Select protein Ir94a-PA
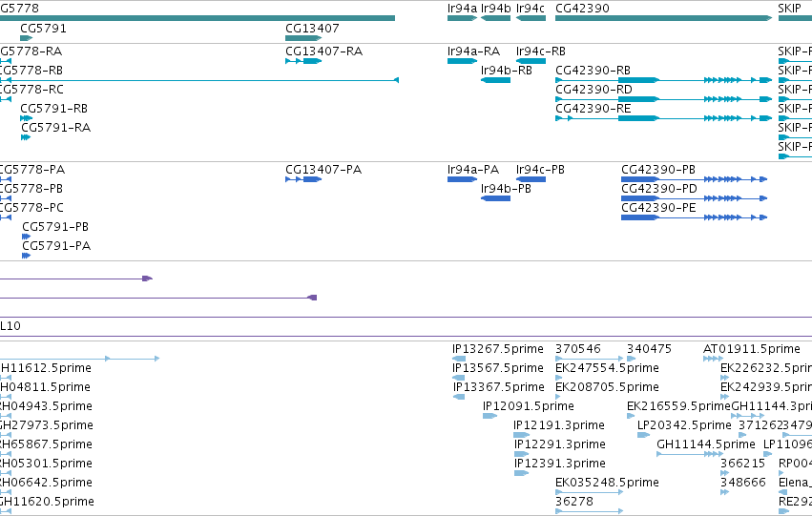Screen dimensions: 812x516 coord(473,170)
